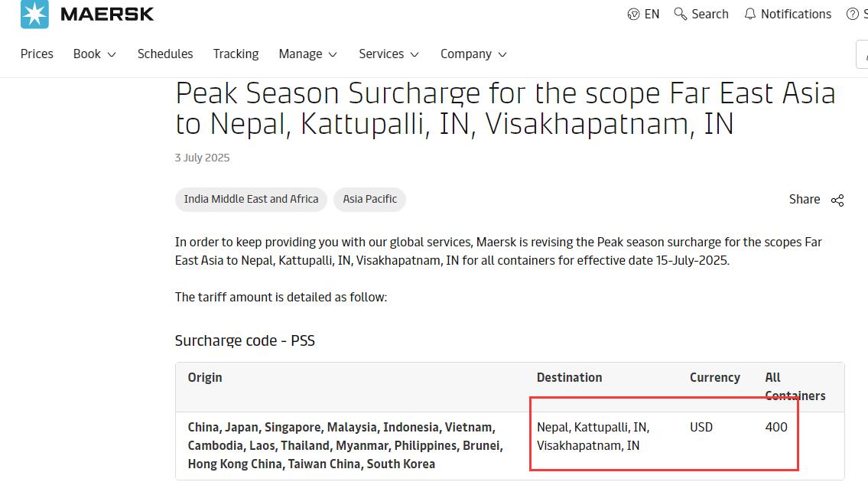
Task: Click the magnifying glass search icon
Action: [x=681, y=14]
